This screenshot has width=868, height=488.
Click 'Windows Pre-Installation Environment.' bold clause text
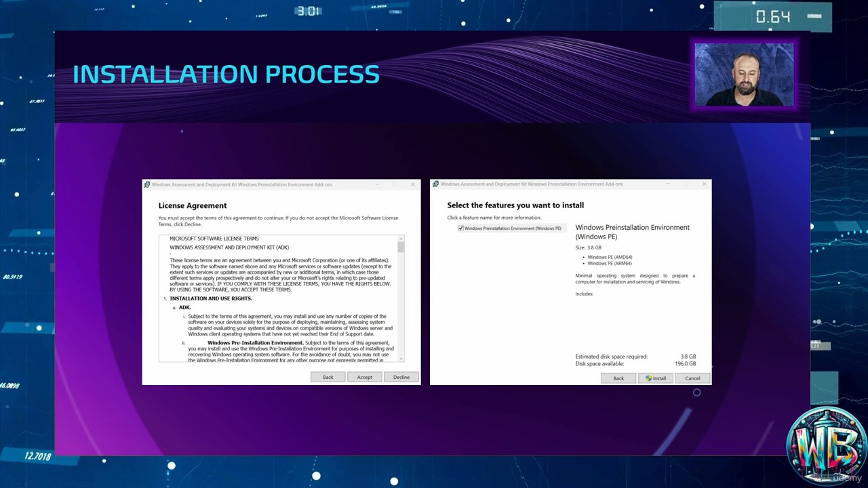(x=256, y=343)
